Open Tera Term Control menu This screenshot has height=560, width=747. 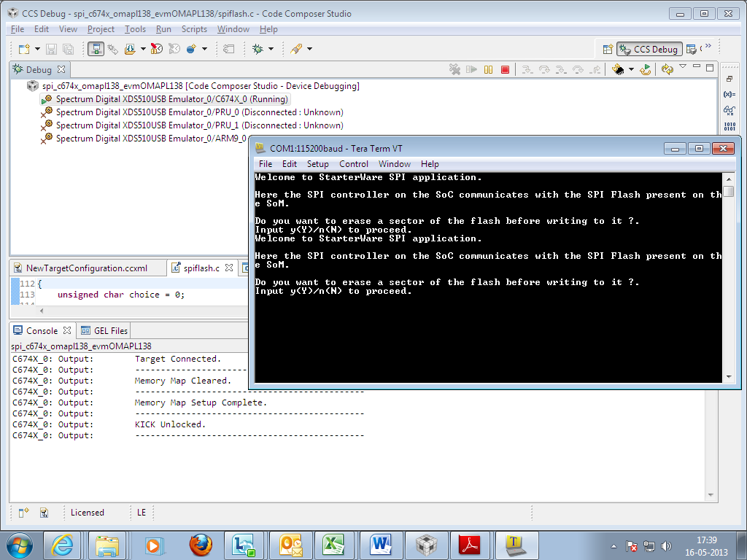pos(354,164)
